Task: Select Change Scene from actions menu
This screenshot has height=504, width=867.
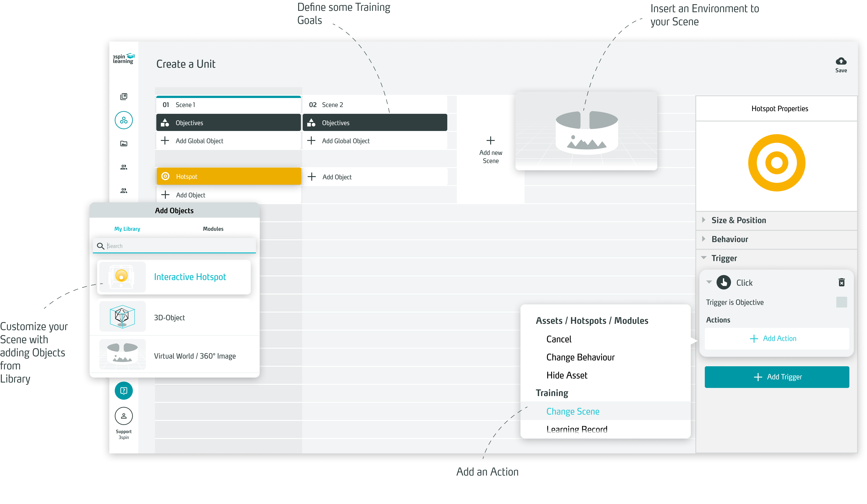Action: pyautogui.click(x=572, y=411)
